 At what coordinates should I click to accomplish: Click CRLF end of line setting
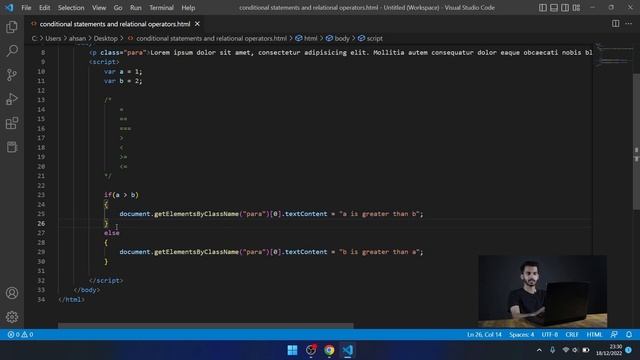(x=572, y=335)
